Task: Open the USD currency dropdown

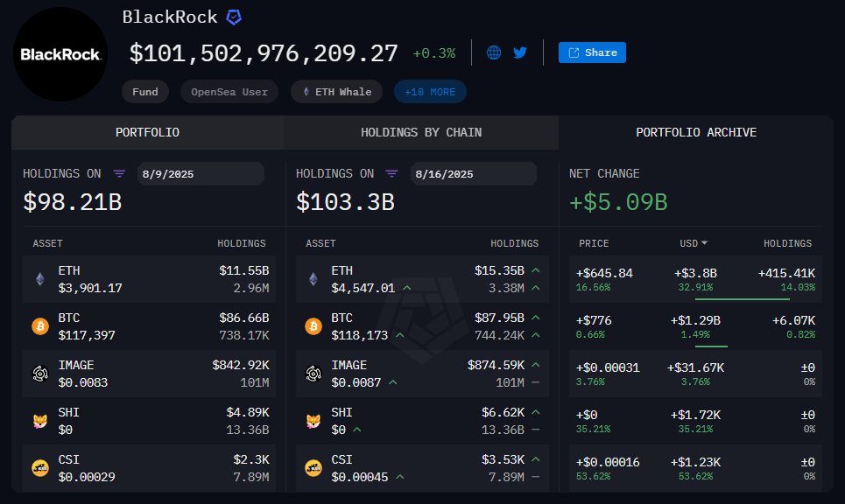Action: pyautogui.click(x=694, y=243)
